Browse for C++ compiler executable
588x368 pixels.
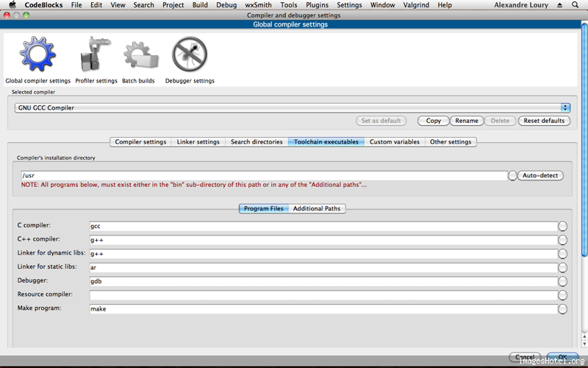562,240
